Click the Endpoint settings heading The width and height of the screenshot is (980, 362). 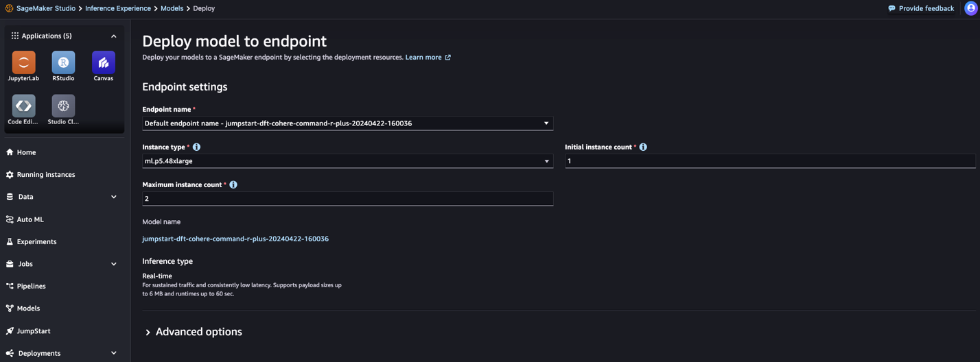coord(185,87)
